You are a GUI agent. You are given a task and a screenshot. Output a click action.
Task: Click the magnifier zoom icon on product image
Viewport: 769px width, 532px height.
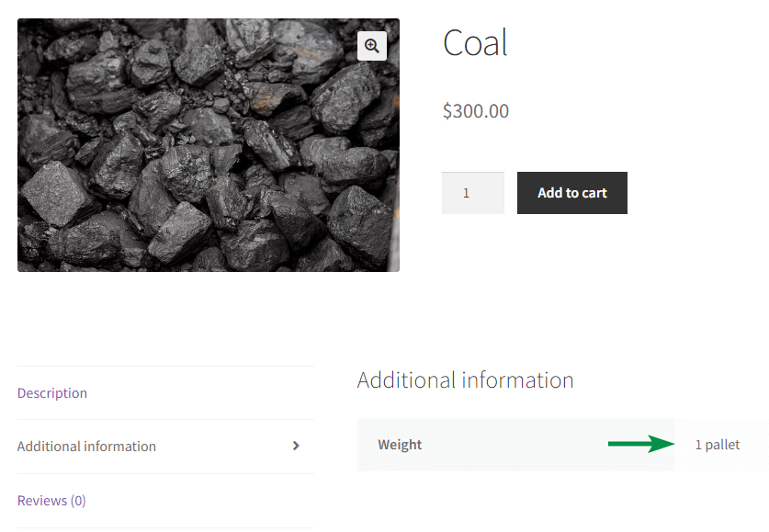[x=372, y=46]
